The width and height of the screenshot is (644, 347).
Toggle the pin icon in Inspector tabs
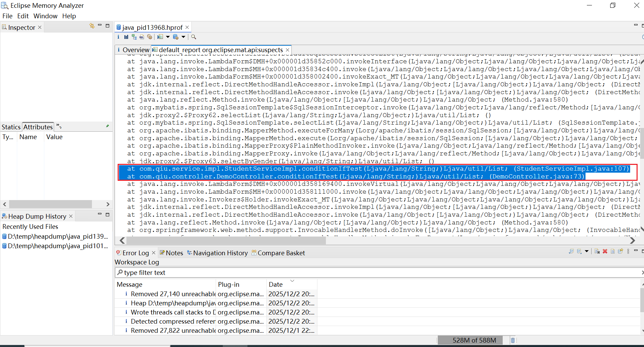click(x=108, y=126)
